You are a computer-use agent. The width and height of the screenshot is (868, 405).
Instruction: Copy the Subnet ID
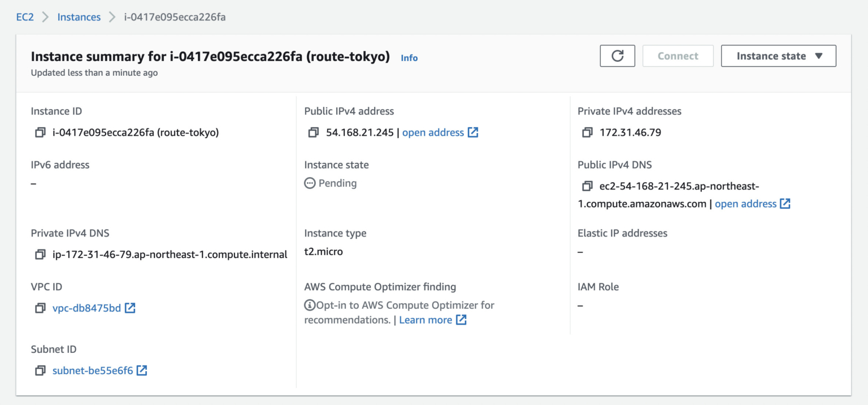coord(40,371)
